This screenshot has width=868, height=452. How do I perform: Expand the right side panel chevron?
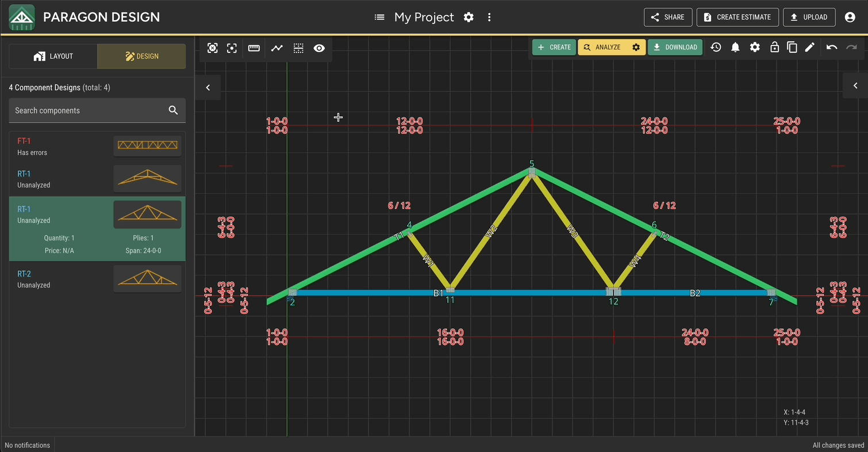click(855, 86)
